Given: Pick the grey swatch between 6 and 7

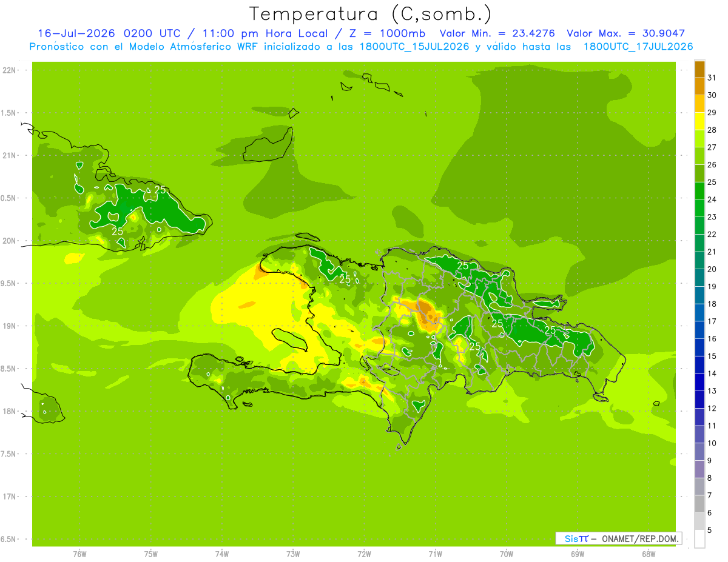Looking at the screenshot, I should (x=699, y=504).
